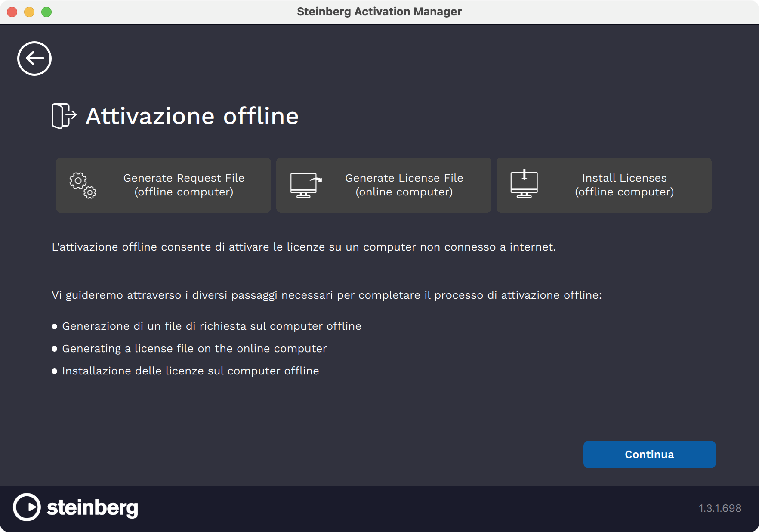
Task: Select the Generate Request File step label
Action: pos(184,185)
